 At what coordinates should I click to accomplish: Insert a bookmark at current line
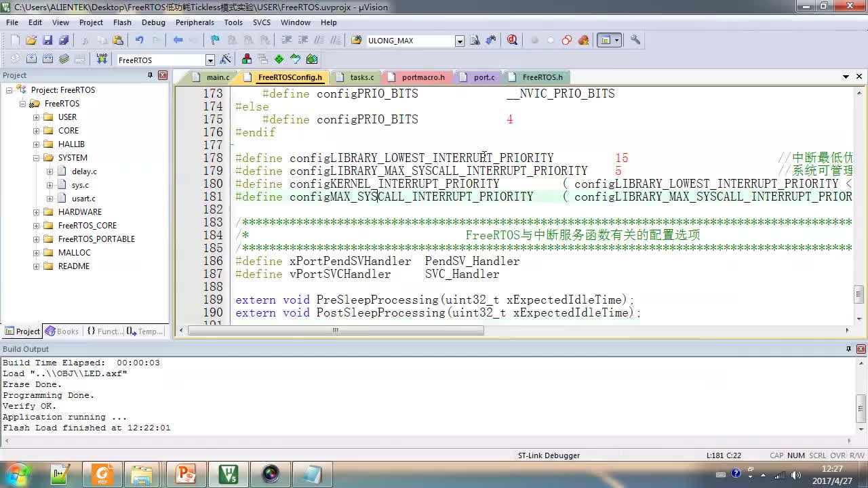pyautogui.click(x=215, y=40)
